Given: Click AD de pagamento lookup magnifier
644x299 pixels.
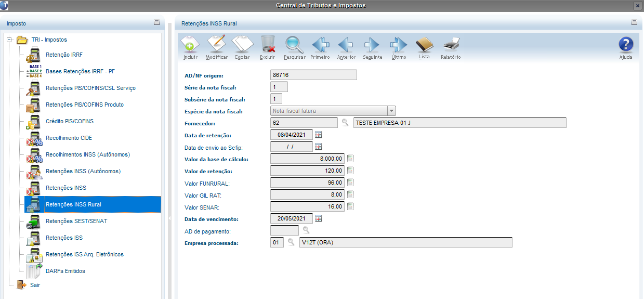Looking at the screenshot, I should click(x=306, y=230).
